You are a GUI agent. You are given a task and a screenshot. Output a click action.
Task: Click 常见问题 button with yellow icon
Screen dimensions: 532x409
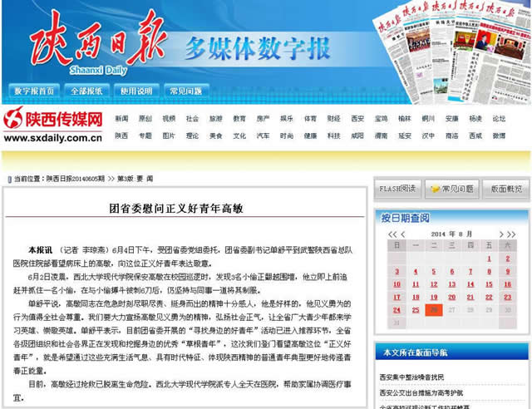pyautogui.click(x=452, y=189)
